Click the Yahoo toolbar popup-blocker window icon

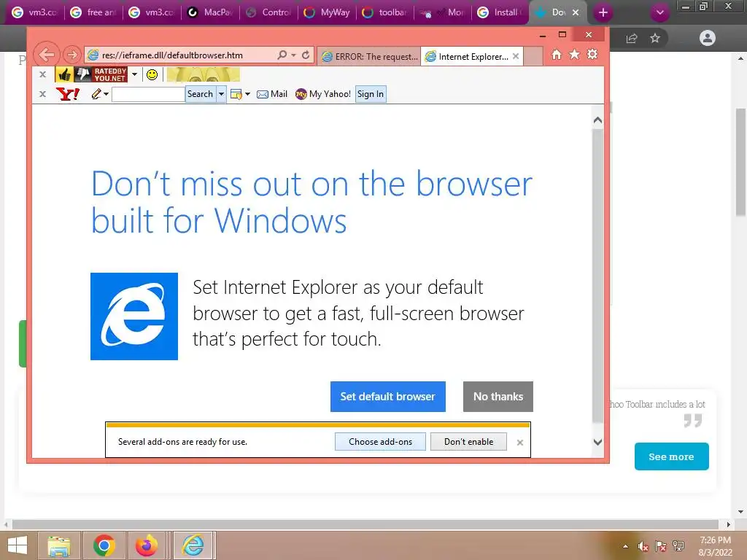pos(236,94)
